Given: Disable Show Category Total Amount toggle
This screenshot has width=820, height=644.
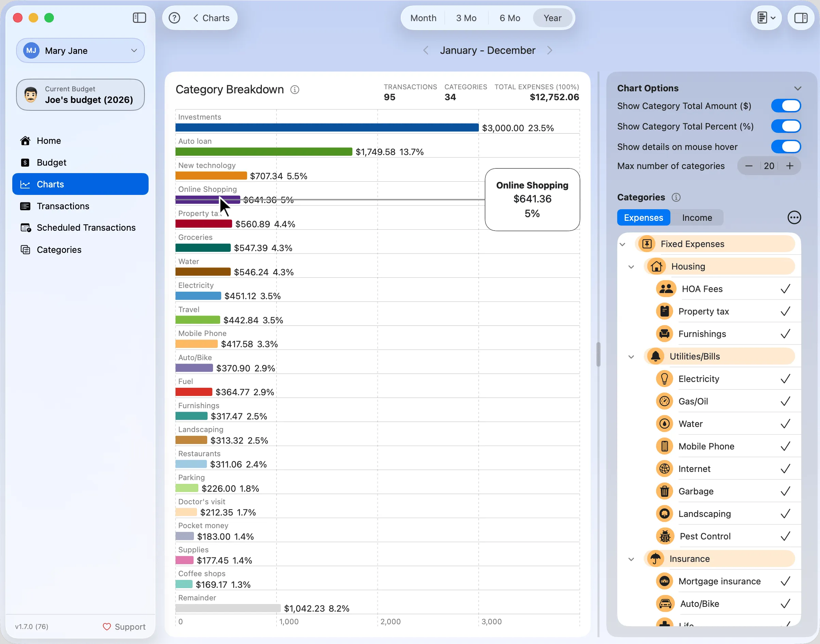Looking at the screenshot, I should tap(786, 106).
